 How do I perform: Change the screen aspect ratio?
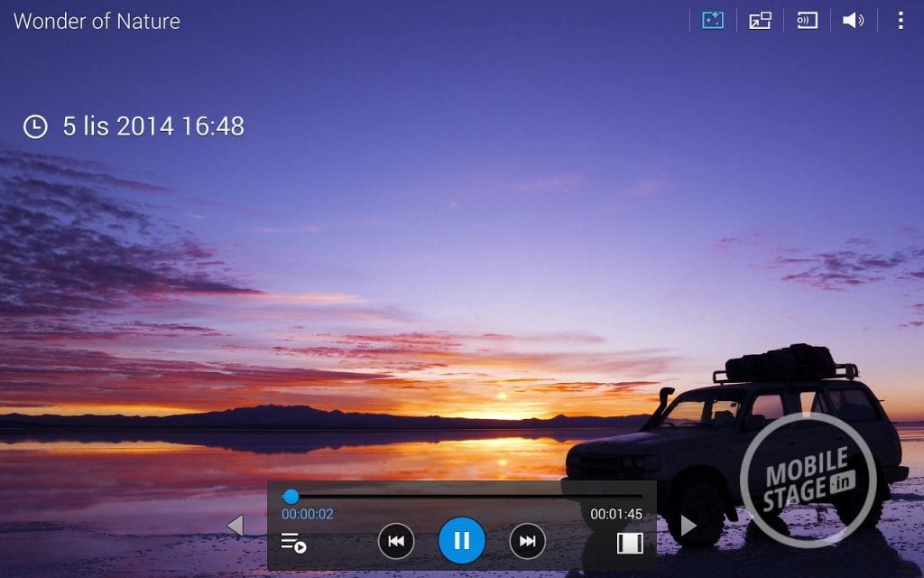tap(630, 542)
